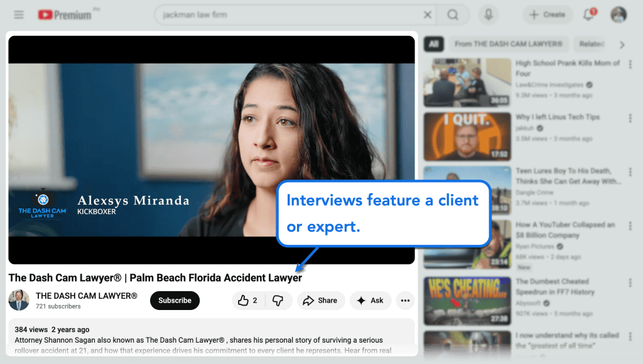643x364 pixels.
Task: Open the Abyssoft channel name
Action: point(528,303)
